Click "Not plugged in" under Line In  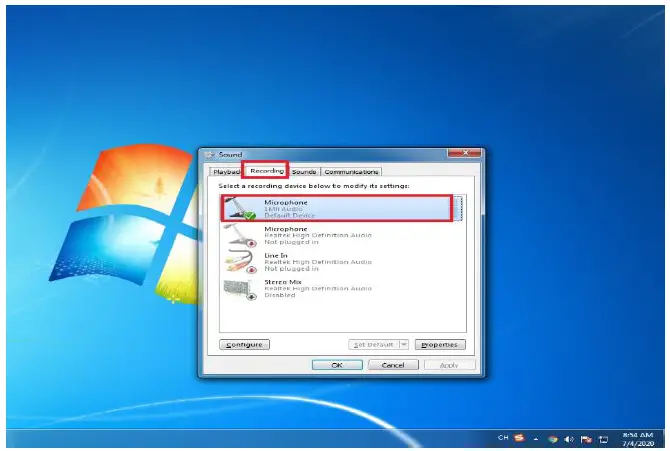(x=291, y=268)
